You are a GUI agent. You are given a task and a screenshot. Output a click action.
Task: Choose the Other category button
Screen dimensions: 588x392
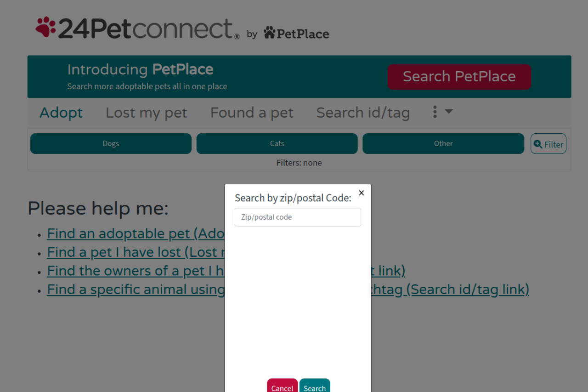pos(443,144)
